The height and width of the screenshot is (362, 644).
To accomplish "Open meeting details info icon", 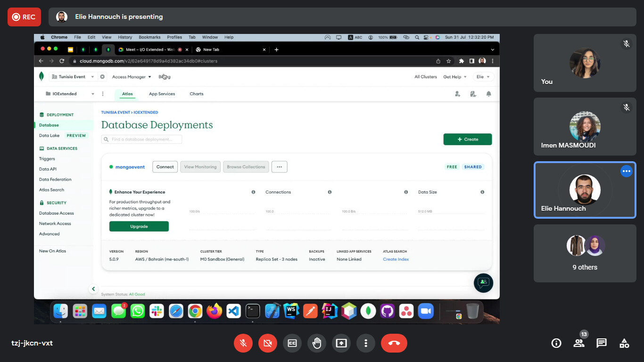I will 556,343.
